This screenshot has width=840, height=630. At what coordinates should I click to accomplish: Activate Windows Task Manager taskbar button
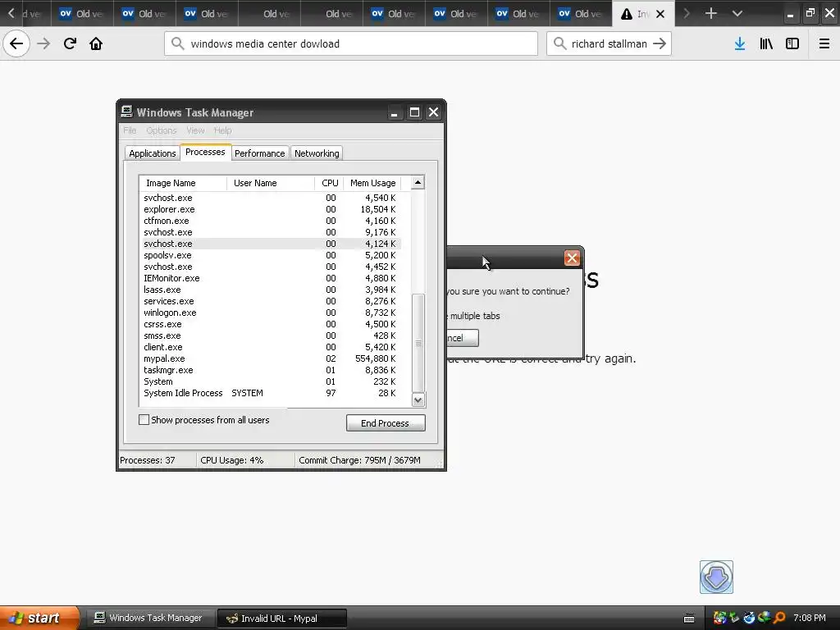coord(149,619)
